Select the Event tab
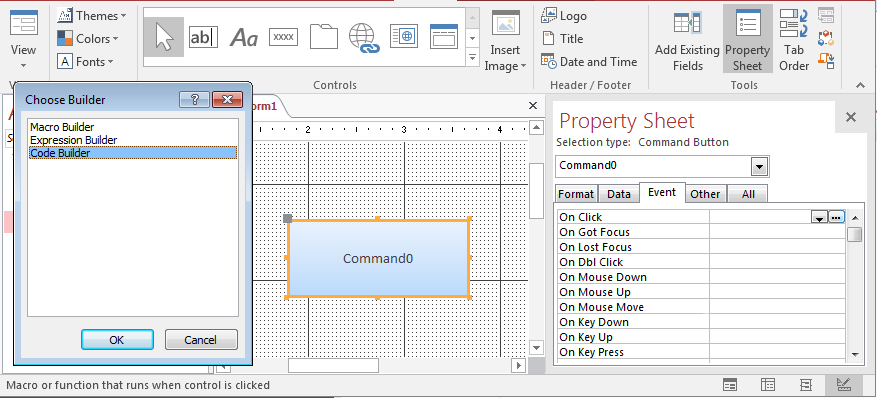Screen dimensions: 877x398 click(662, 192)
